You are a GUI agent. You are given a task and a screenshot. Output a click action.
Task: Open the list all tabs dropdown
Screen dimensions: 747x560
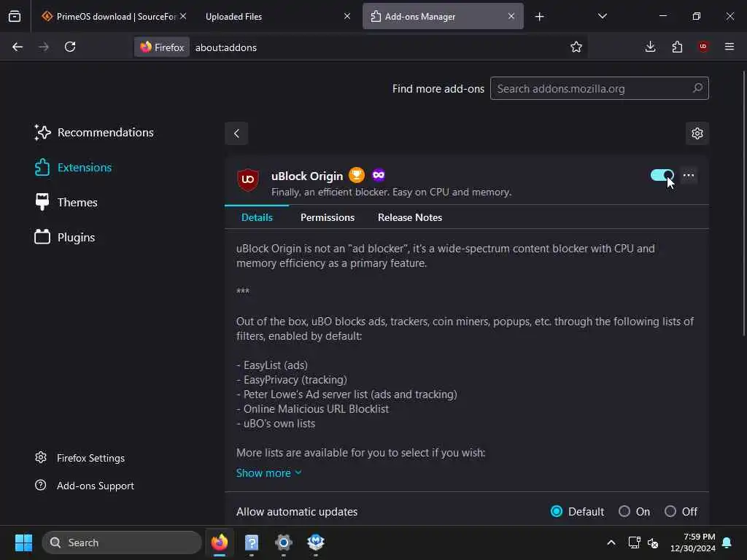click(602, 16)
